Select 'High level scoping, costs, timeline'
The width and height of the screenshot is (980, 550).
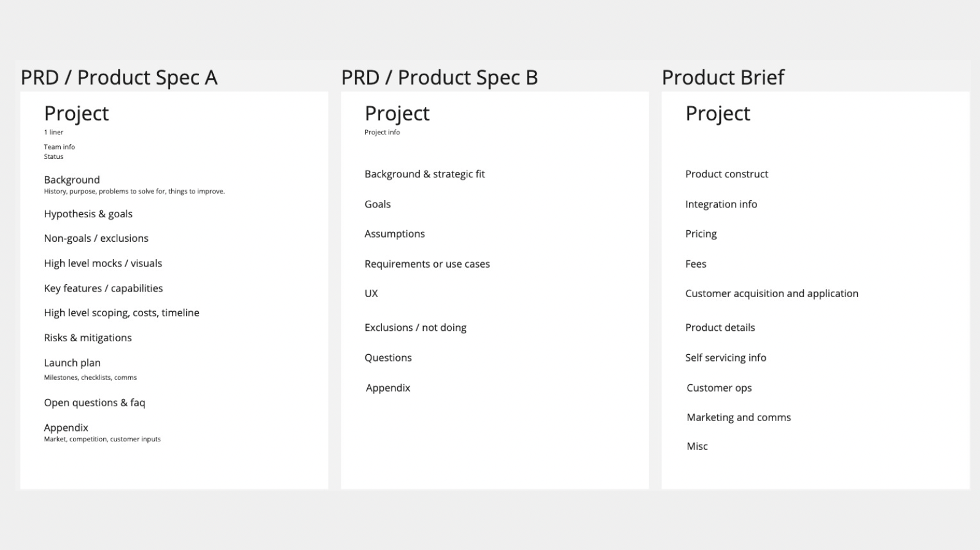122,313
